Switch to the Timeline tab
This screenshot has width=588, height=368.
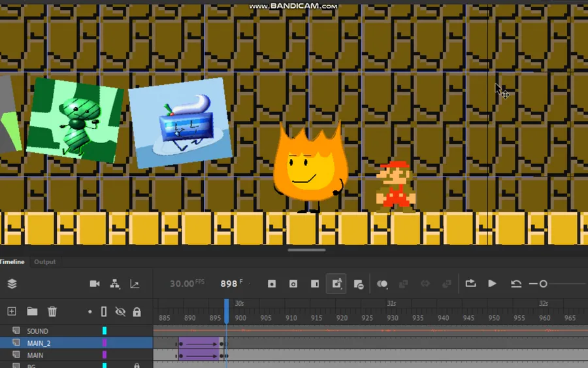pos(12,262)
